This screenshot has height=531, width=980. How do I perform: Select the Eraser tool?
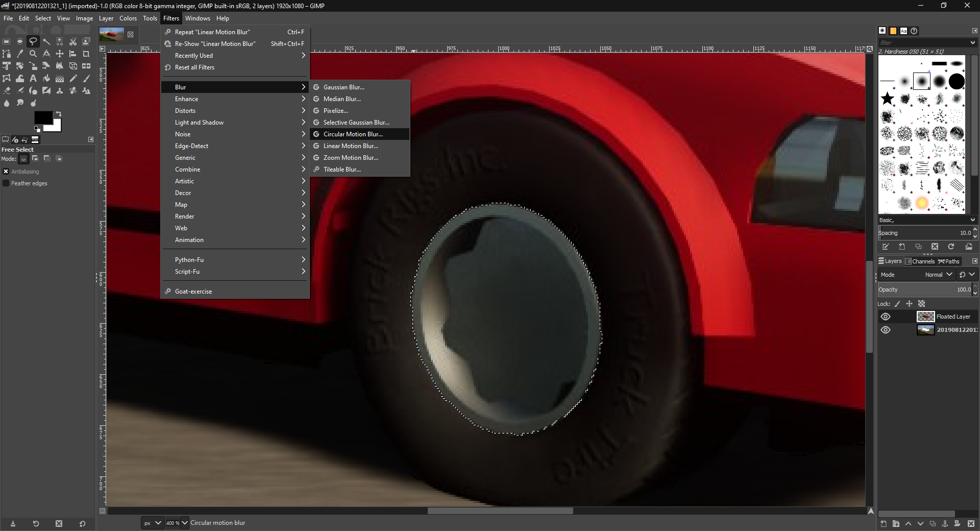click(7, 90)
